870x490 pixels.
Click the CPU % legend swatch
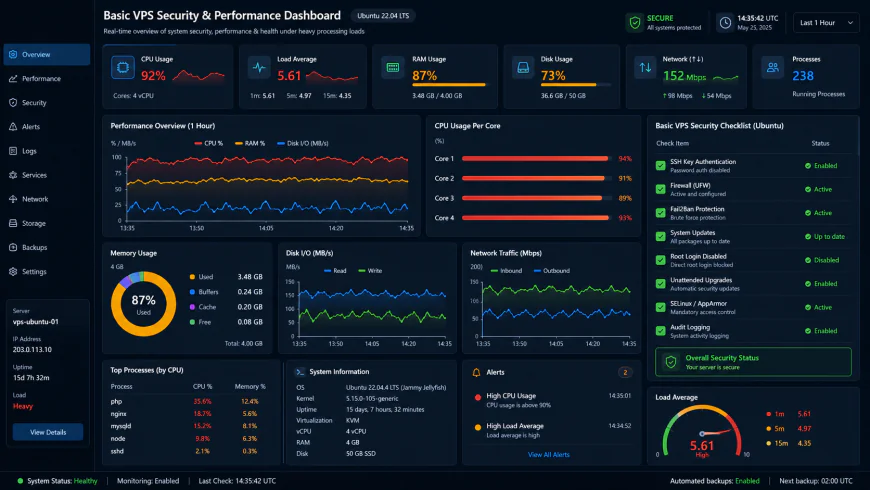198,143
